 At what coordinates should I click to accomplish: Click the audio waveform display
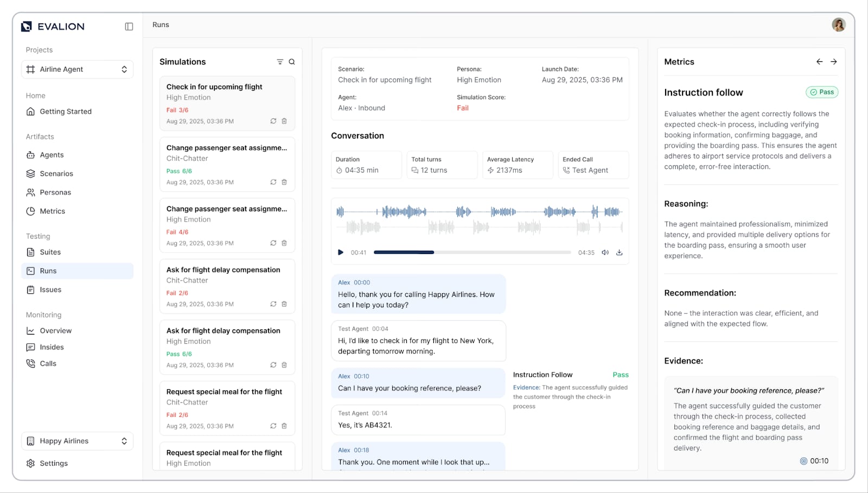pos(480,219)
